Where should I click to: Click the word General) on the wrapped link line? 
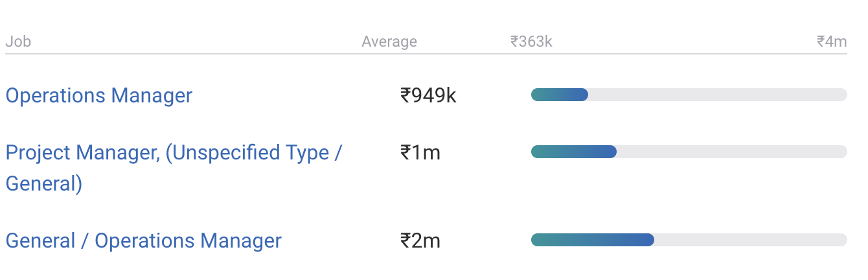click(x=44, y=184)
